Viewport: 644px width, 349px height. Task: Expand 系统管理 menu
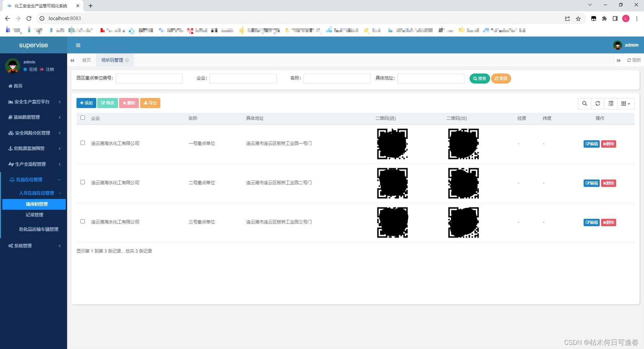(x=33, y=246)
